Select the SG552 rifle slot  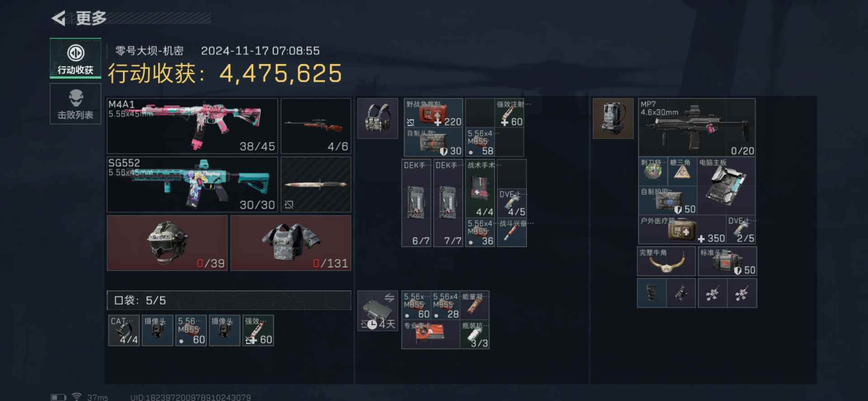[x=192, y=184]
